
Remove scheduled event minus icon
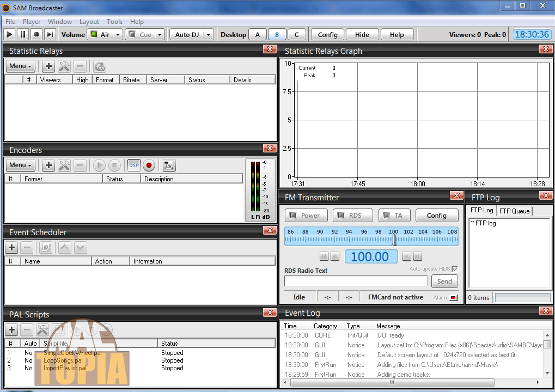coord(27,248)
